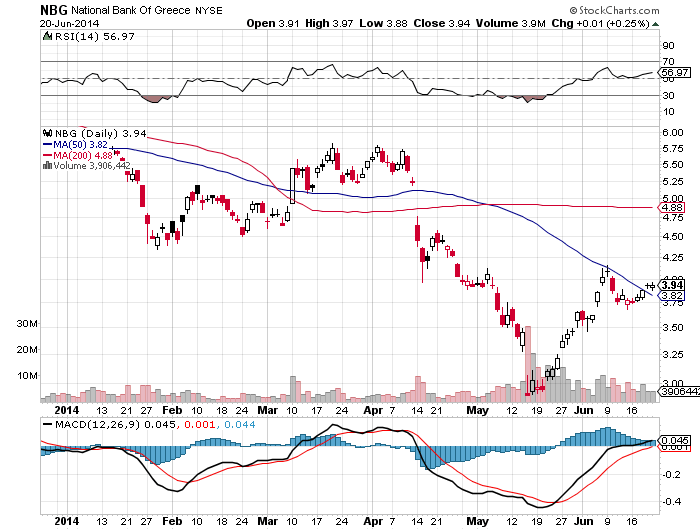Click the -0.2 label on the MACD axis

point(671,474)
